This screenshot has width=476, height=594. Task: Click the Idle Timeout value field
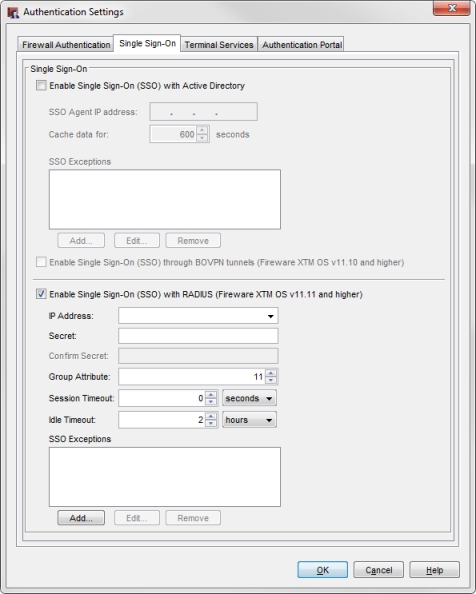coord(162,420)
